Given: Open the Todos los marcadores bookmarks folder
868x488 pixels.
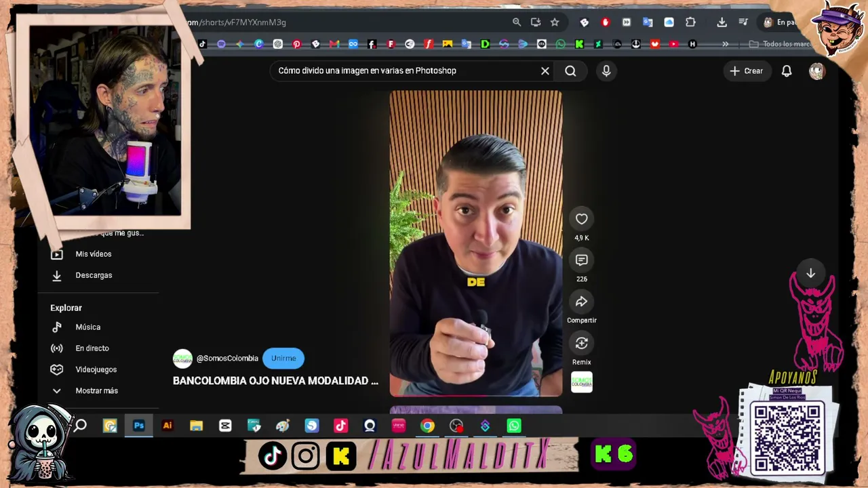Looking at the screenshot, I should pyautogui.click(x=781, y=44).
